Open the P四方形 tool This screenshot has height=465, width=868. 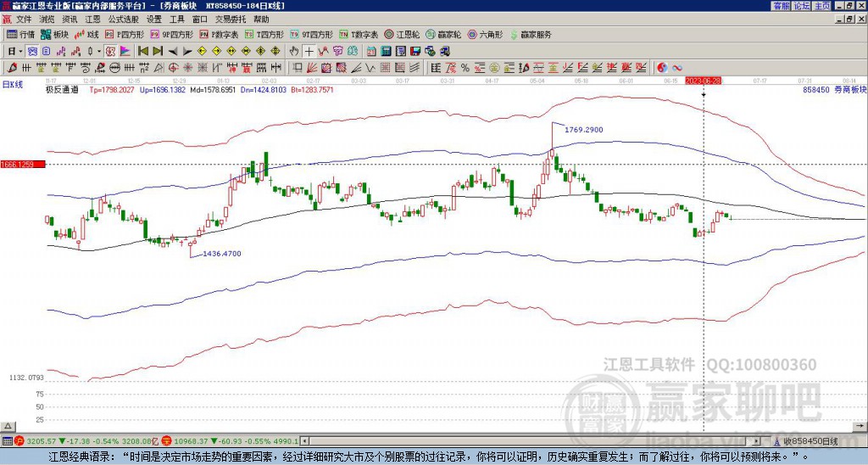(x=125, y=34)
